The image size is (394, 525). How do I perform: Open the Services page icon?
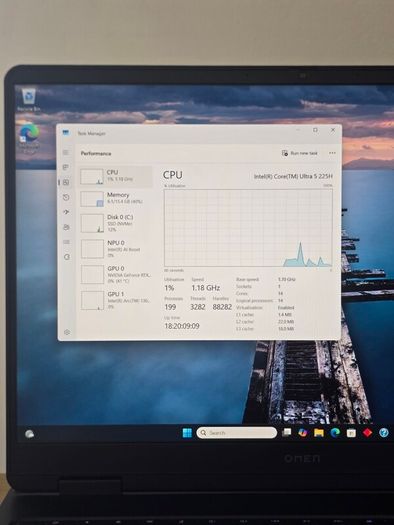coord(67,257)
